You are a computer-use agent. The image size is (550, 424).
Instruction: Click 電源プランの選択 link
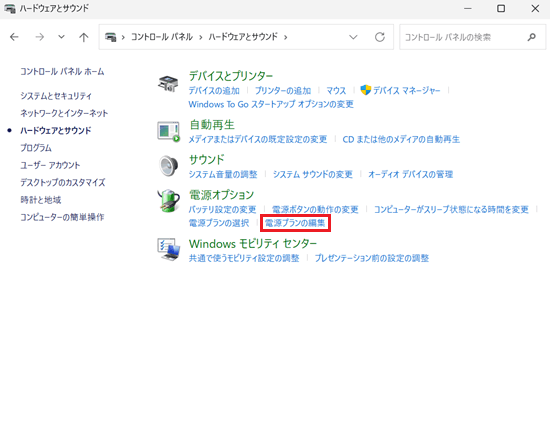coord(219,223)
